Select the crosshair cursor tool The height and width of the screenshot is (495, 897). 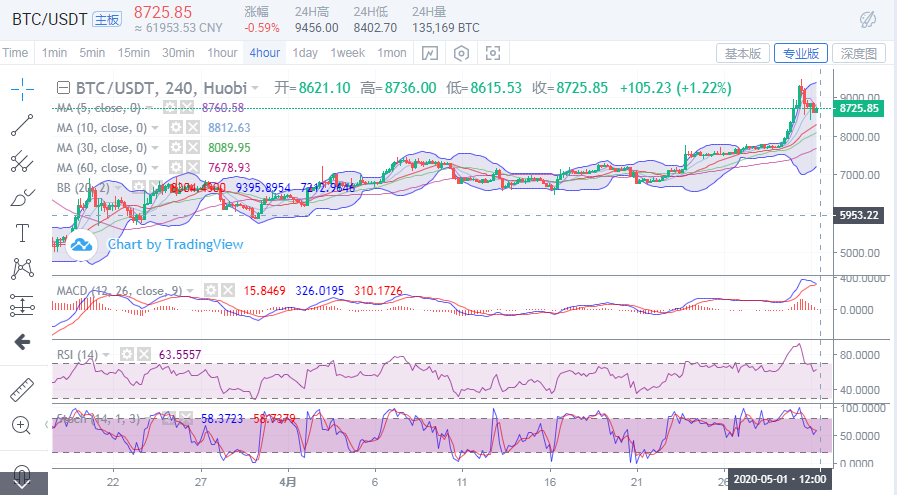pos(22,89)
